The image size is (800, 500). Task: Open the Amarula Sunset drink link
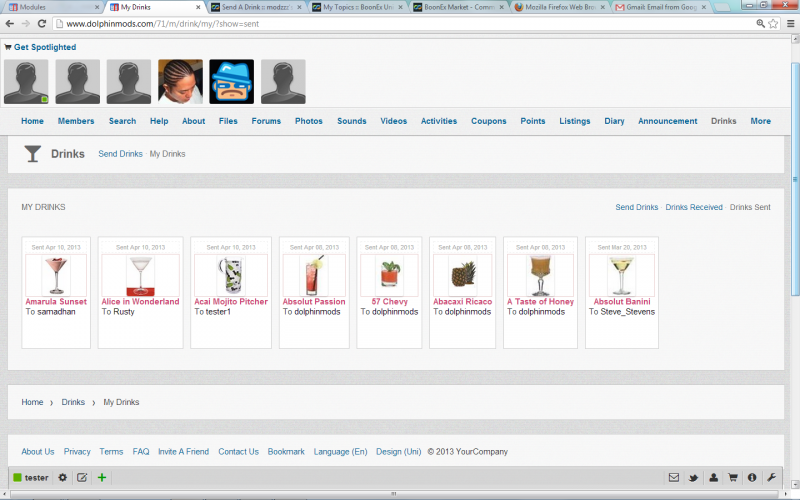(56, 302)
